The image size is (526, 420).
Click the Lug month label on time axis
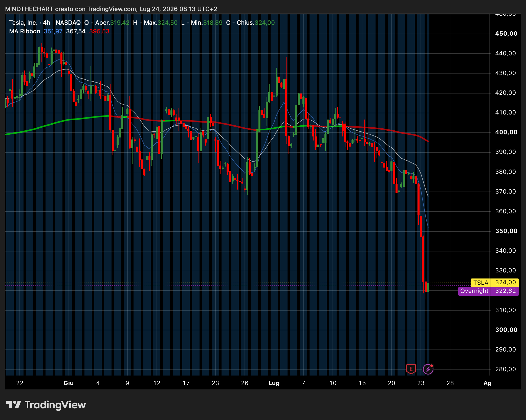point(274,383)
